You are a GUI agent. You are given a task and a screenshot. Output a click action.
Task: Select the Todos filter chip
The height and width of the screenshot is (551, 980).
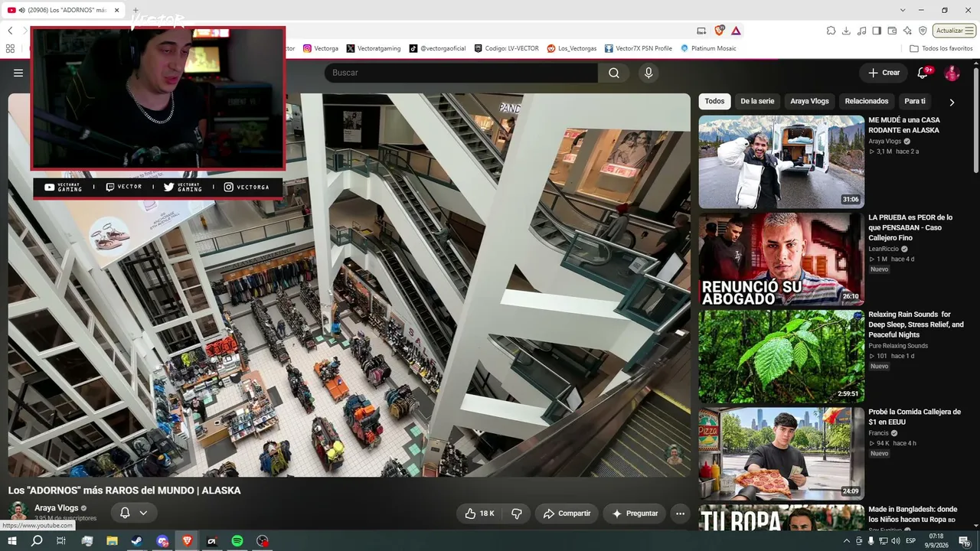click(x=714, y=101)
